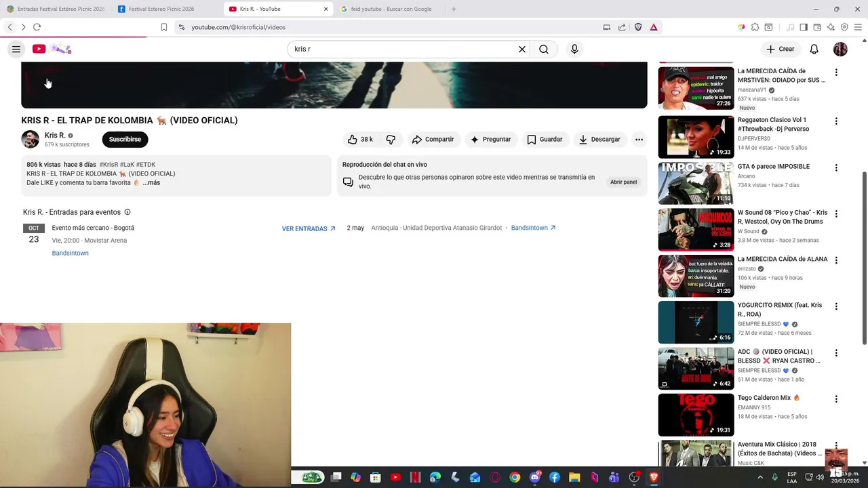Click the Crear button
This screenshot has height=488, width=868.
pyautogui.click(x=781, y=49)
